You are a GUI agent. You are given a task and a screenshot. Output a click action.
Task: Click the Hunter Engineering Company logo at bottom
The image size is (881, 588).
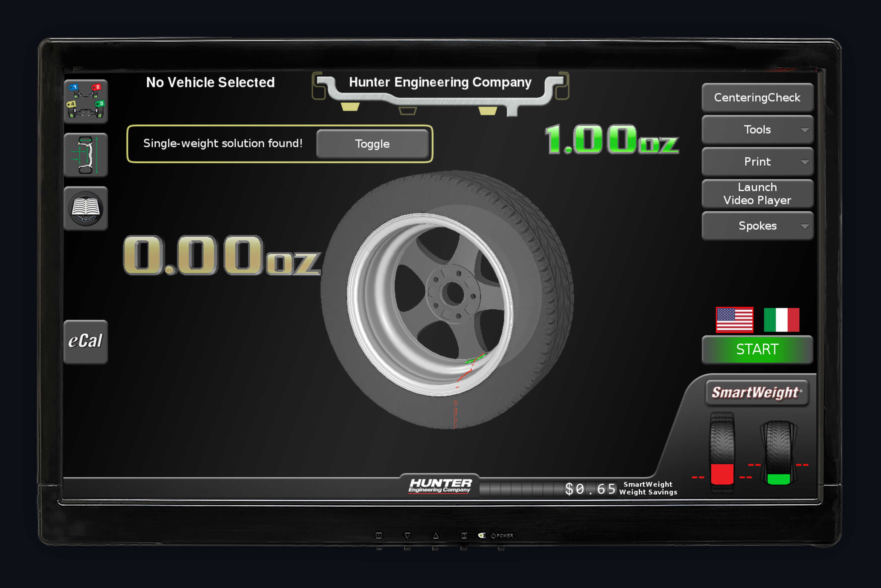440,486
